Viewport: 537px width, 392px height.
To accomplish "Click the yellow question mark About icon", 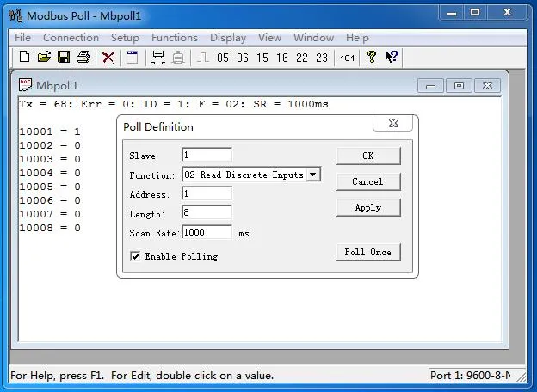I will pos(372,57).
